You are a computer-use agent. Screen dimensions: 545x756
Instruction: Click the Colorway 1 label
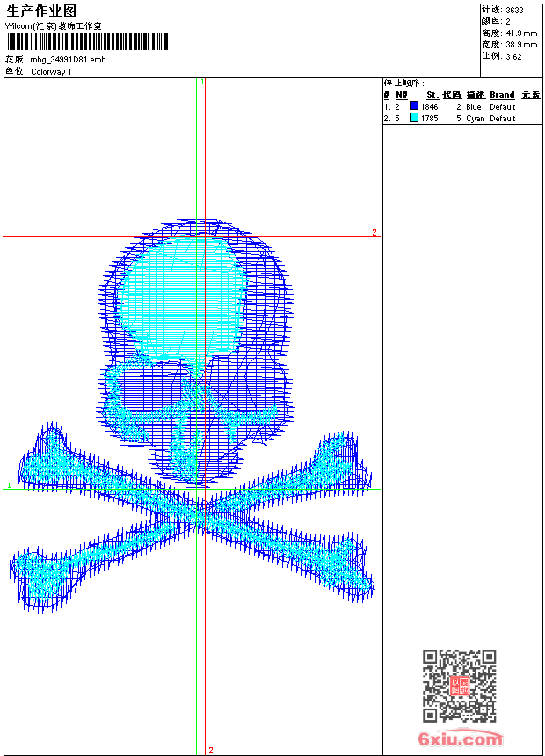coord(51,72)
